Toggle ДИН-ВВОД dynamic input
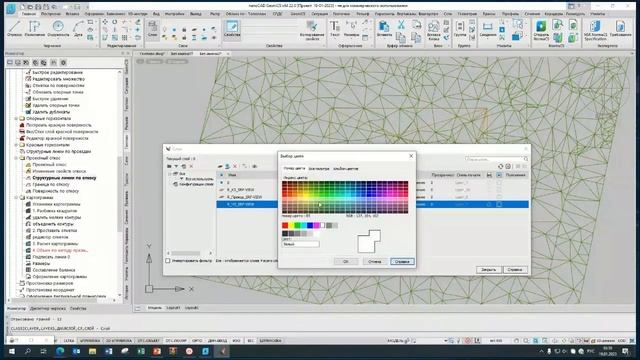The width and height of the screenshot is (640, 360). click(x=218, y=340)
